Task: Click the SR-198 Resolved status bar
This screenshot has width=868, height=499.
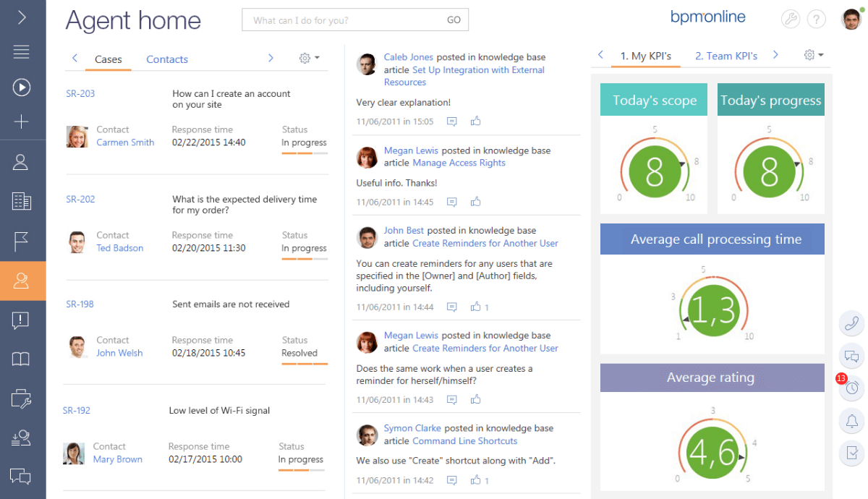Action: click(x=305, y=363)
